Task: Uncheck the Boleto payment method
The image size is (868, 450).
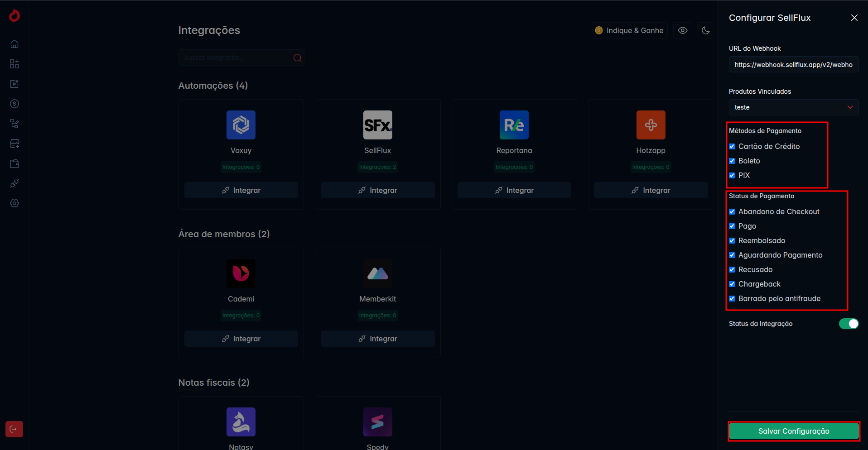Action: pyautogui.click(x=732, y=161)
